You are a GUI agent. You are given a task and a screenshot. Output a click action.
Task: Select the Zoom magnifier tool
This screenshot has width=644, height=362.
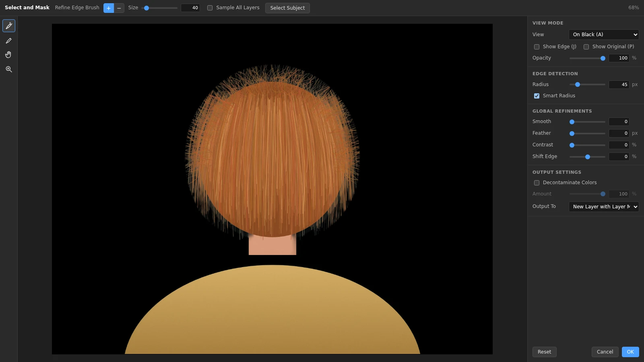point(9,69)
